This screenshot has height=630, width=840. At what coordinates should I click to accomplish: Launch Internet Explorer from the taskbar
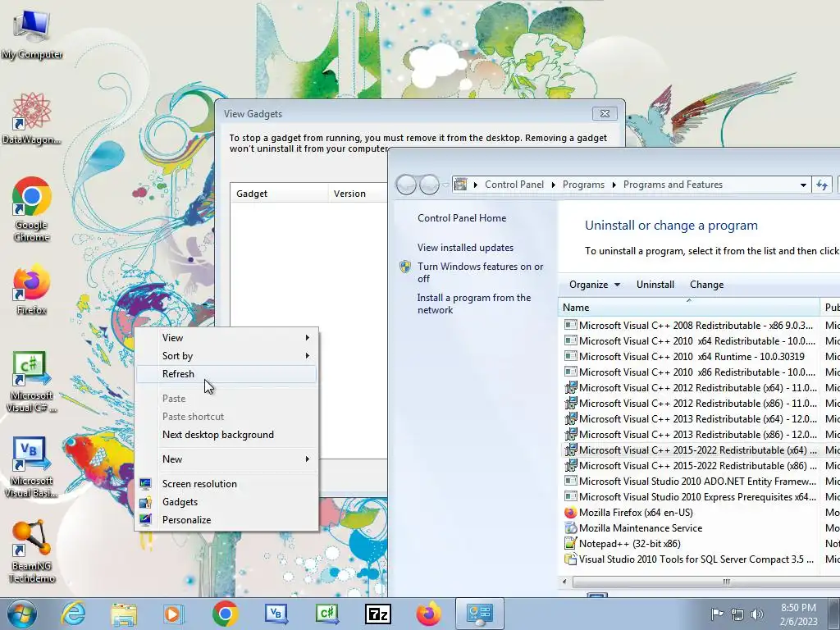click(73, 614)
